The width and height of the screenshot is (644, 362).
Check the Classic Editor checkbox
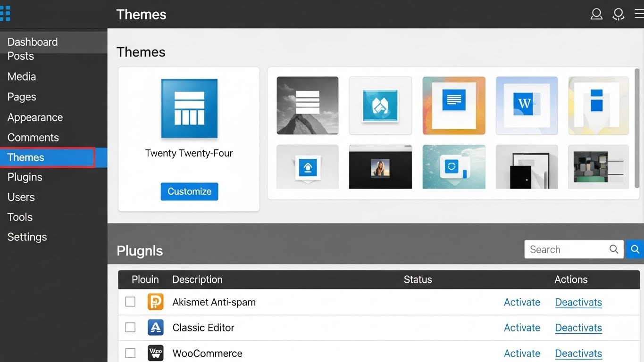coord(130,327)
